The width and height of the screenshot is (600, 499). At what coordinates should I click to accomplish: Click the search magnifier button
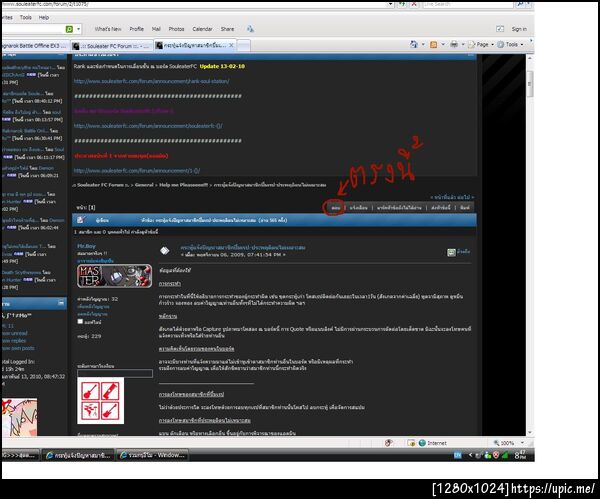tap(520, 4)
